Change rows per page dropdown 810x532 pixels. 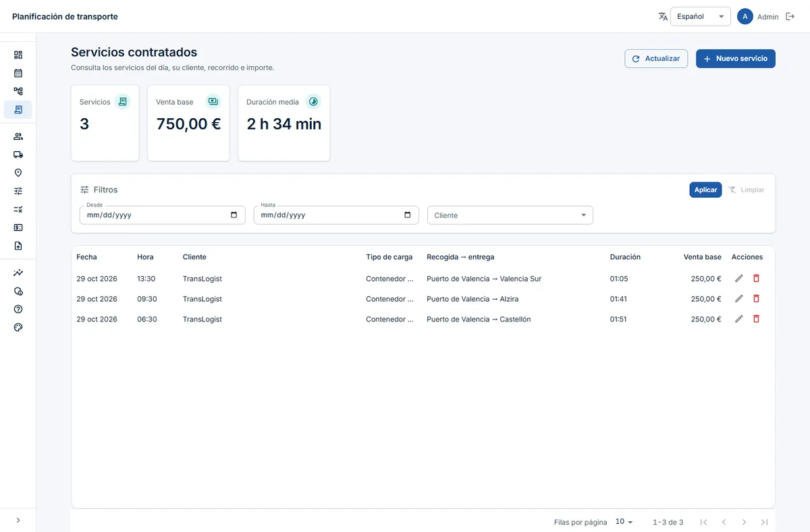[624, 522]
